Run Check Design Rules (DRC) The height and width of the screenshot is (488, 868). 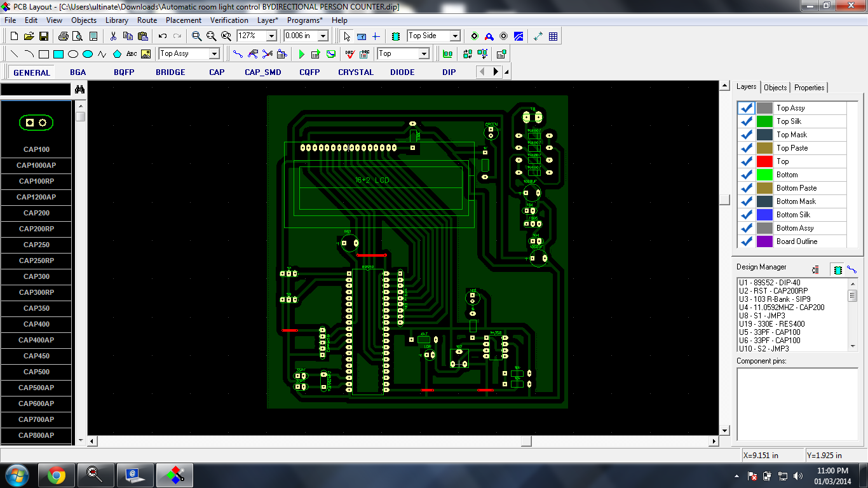click(x=349, y=54)
